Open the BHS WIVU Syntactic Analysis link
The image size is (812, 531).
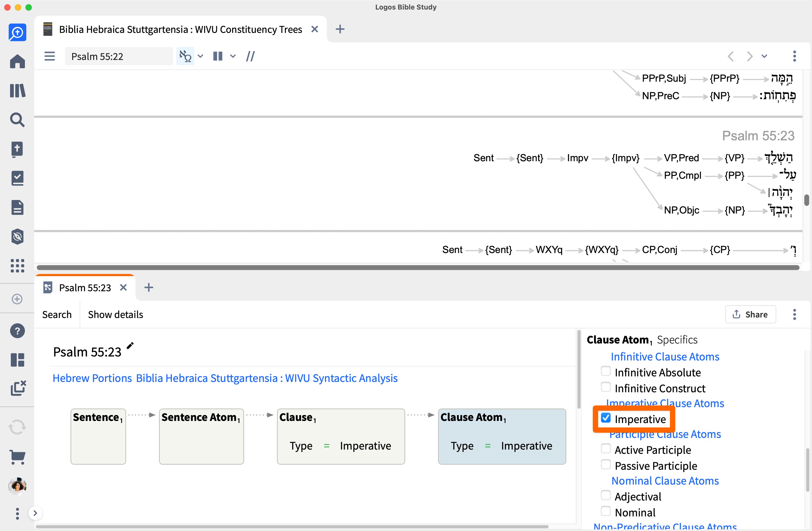[267, 378]
